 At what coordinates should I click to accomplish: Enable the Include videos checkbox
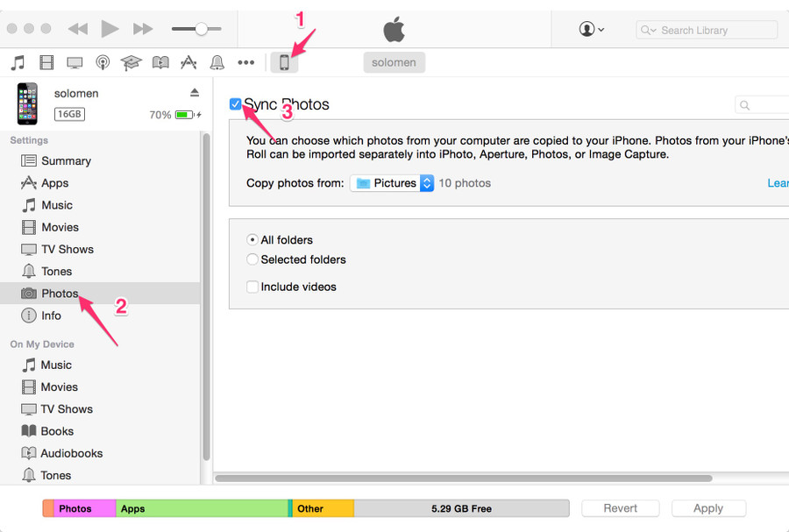252,287
